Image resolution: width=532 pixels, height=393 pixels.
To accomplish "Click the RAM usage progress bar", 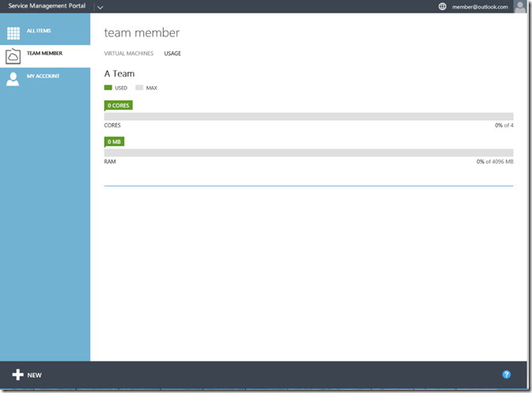I will pos(309,153).
